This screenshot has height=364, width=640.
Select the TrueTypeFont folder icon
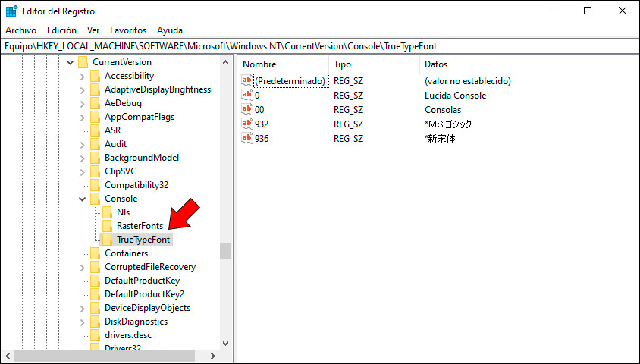[x=107, y=240]
